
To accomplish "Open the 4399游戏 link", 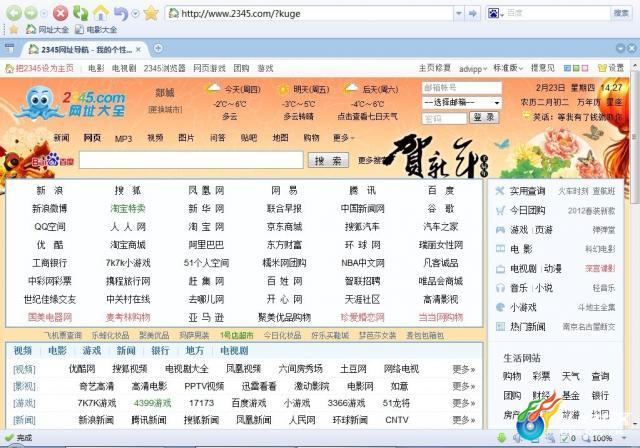I will [x=152, y=403].
